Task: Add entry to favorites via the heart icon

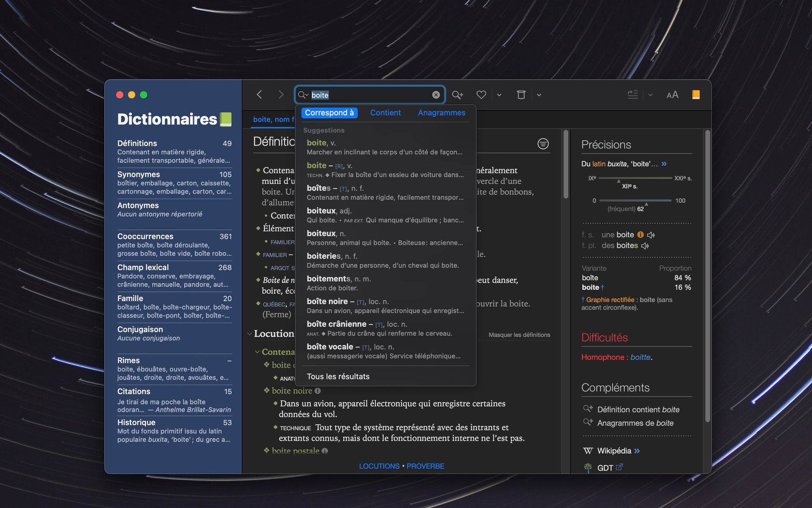Action: pyautogui.click(x=481, y=95)
